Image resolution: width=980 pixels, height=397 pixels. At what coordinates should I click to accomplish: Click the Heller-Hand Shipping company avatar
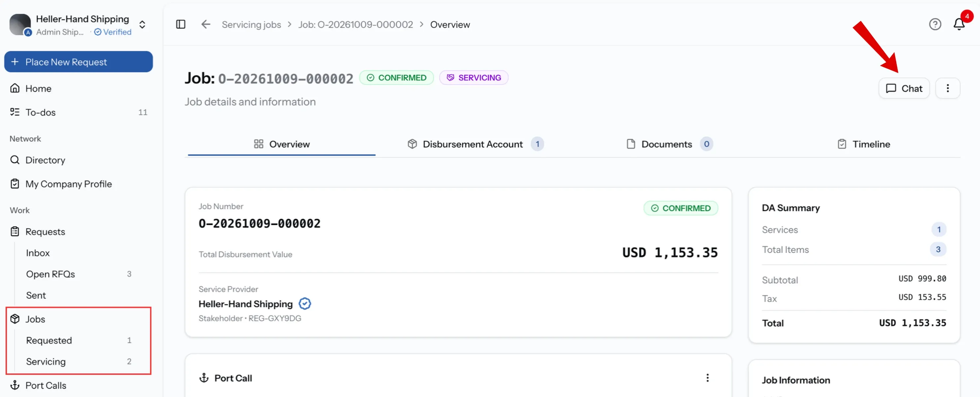[x=20, y=25]
